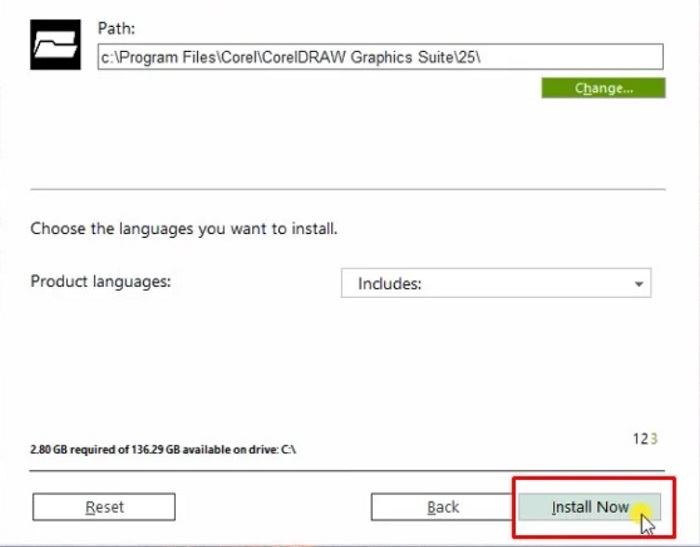Click step number 2 indicator

point(644,439)
